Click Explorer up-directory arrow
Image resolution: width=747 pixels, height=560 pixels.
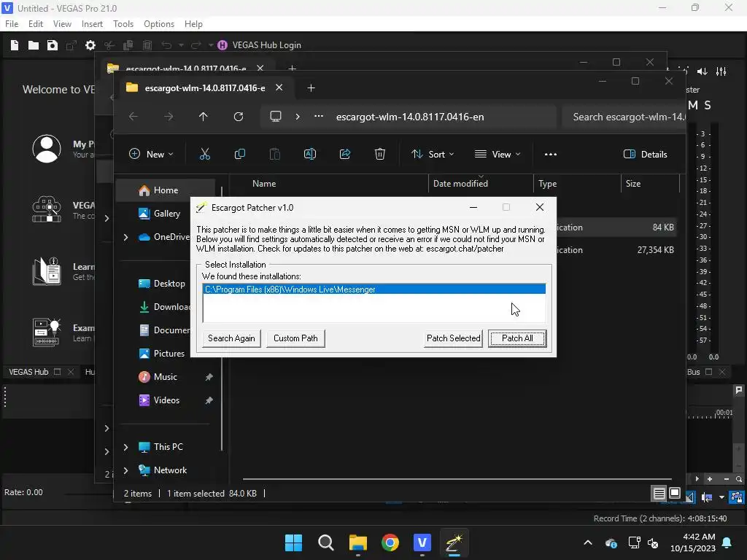[204, 117]
